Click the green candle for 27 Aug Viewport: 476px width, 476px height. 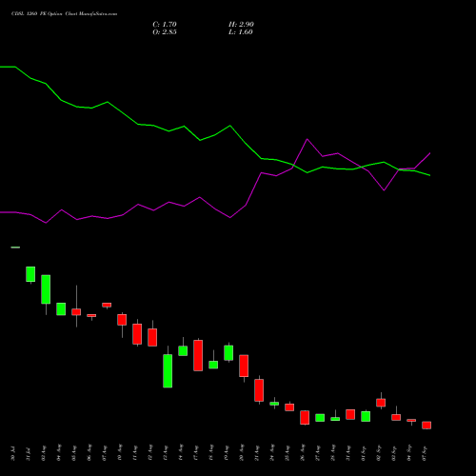(x=320, y=418)
